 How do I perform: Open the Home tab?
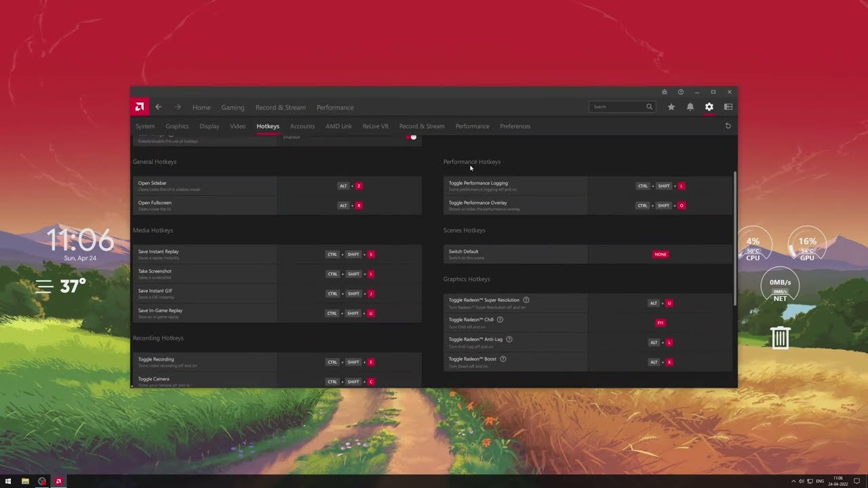[201, 107]
